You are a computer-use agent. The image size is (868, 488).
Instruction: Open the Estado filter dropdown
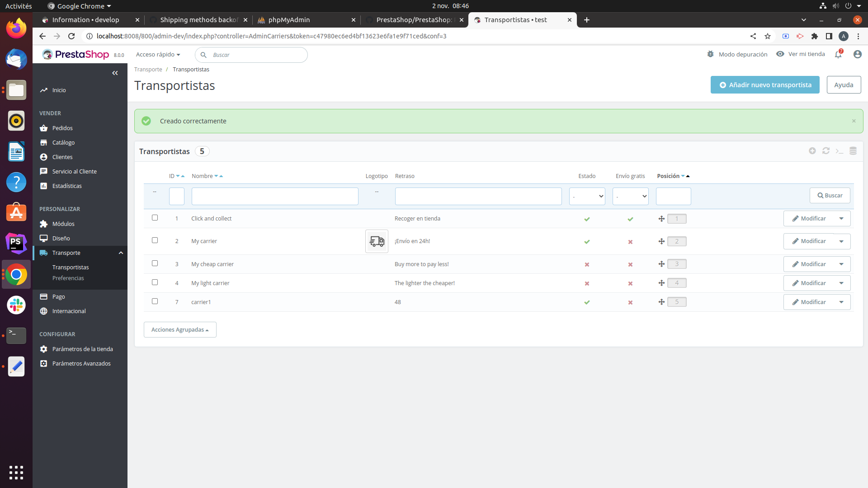tap(586, 196)
